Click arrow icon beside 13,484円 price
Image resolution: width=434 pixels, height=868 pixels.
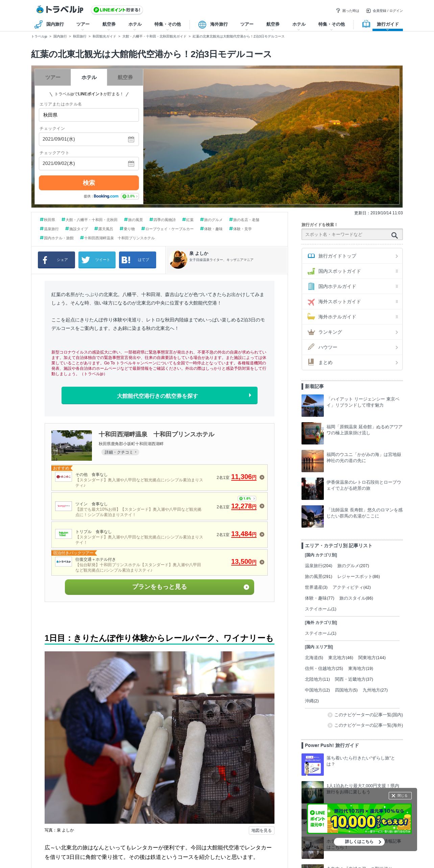(262, 535)
